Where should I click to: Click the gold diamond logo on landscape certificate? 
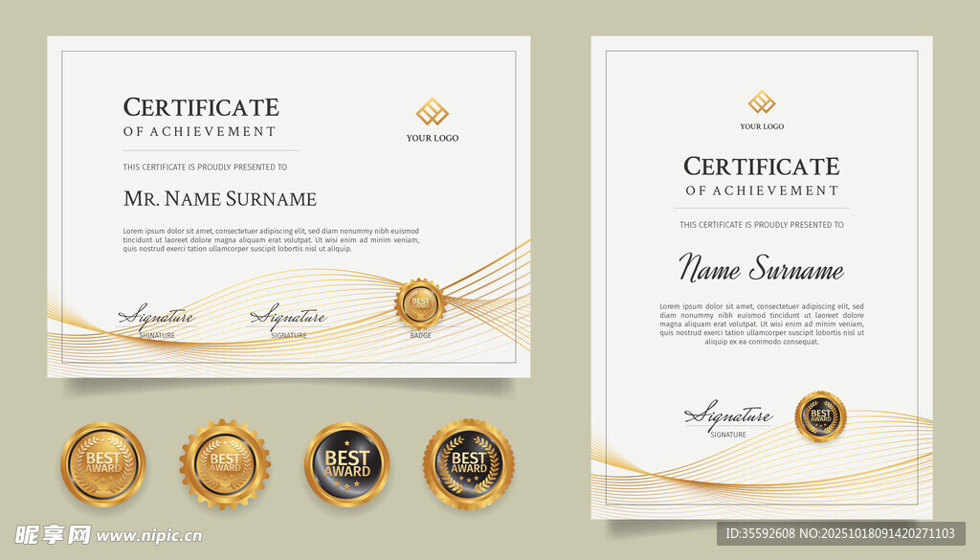tap(432, 112)
